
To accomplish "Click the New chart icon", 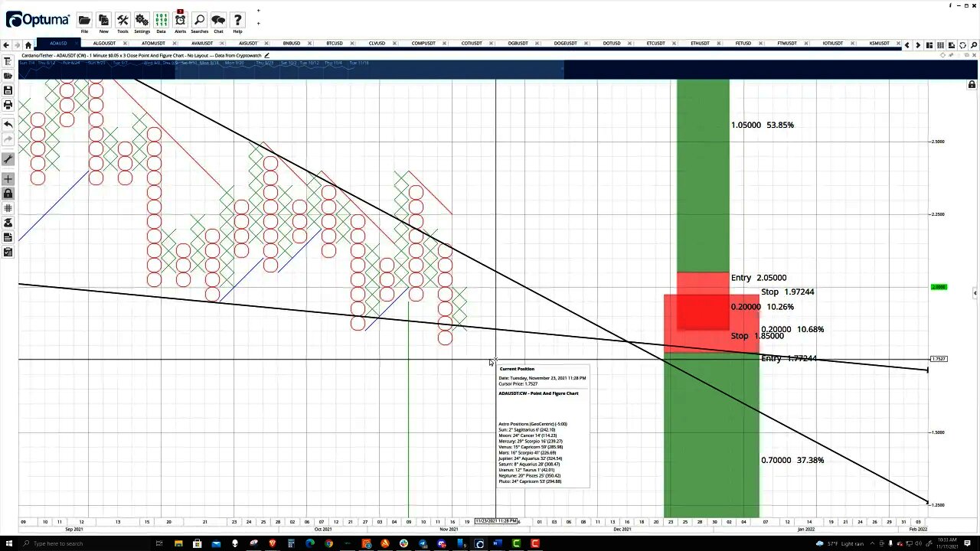I will [103, 22].
